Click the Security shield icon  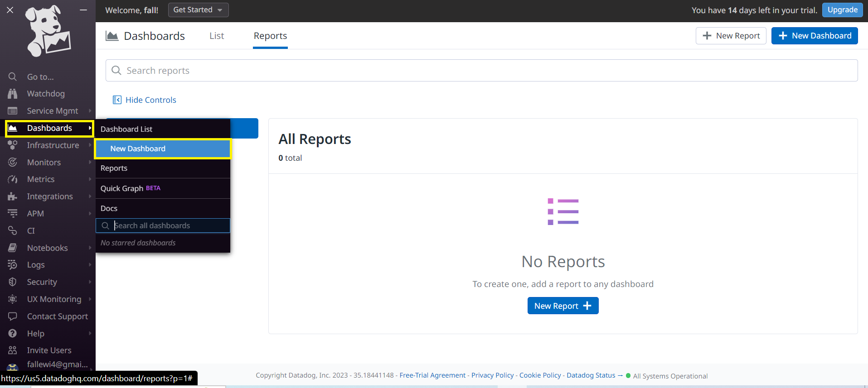pos(13,282)
